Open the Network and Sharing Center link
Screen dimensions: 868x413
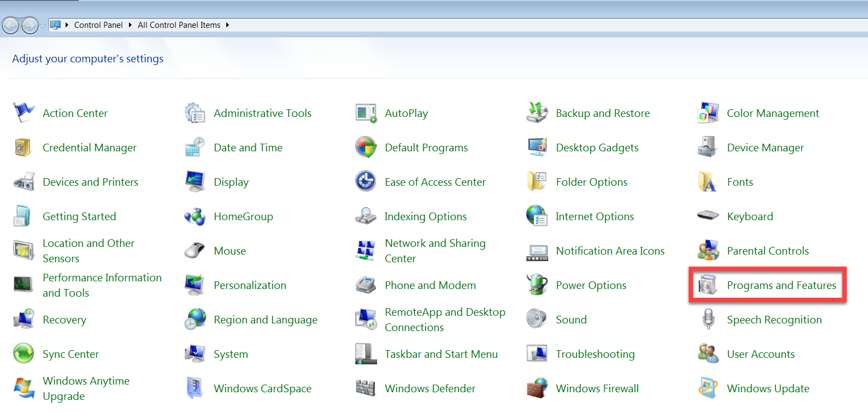click(x=435, y=251)
